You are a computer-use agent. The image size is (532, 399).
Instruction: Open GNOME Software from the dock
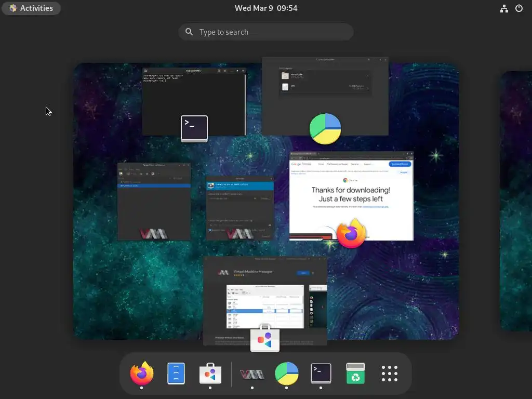tap(210, 373)
